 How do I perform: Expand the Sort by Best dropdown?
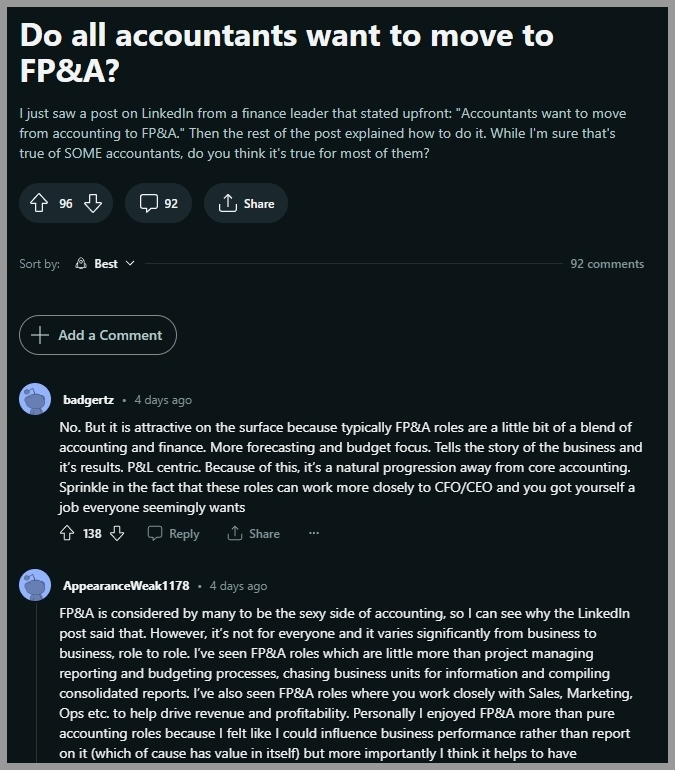(x=105, y=264)
